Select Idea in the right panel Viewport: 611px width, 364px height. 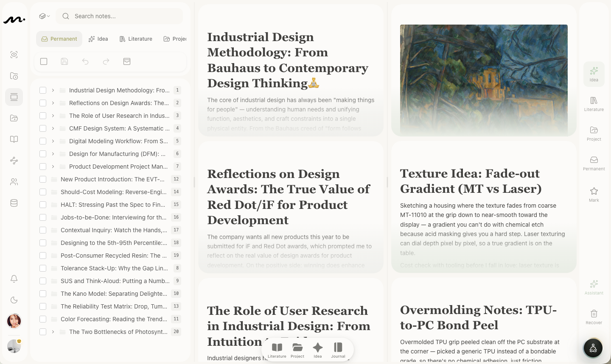point(594,74)
